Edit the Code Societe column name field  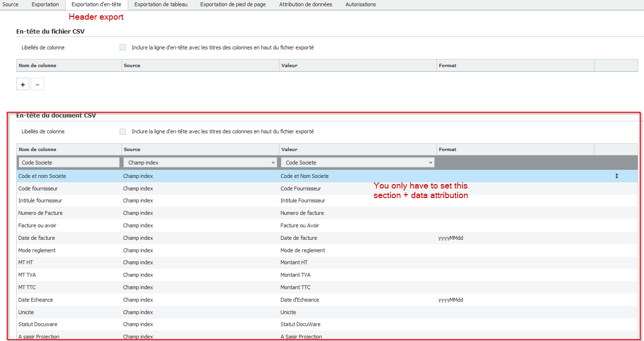tap(69, 163)
